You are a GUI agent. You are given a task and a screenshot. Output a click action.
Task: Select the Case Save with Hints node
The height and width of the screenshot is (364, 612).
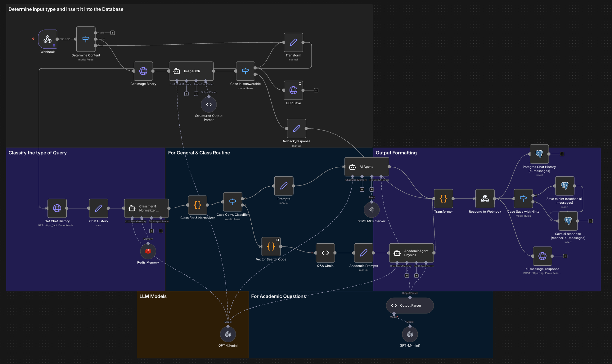coord(523,199)
